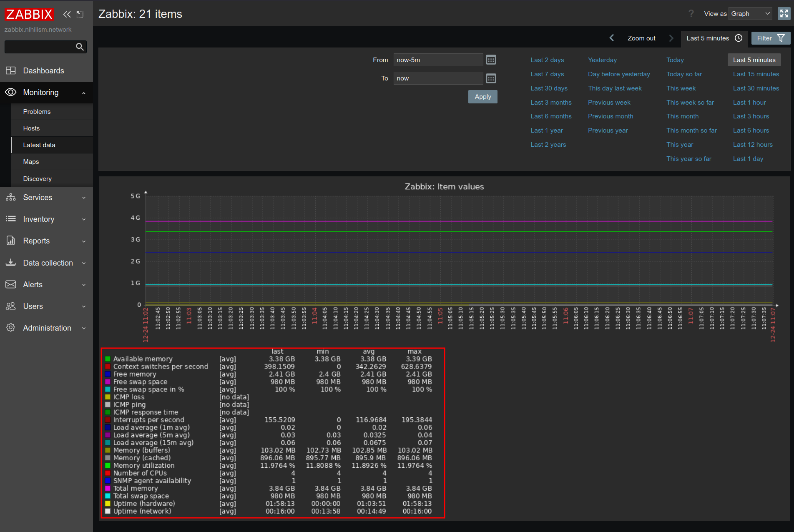Click the Monitoring eye icon
Screen dimensions: 794x532
[11, 92]
